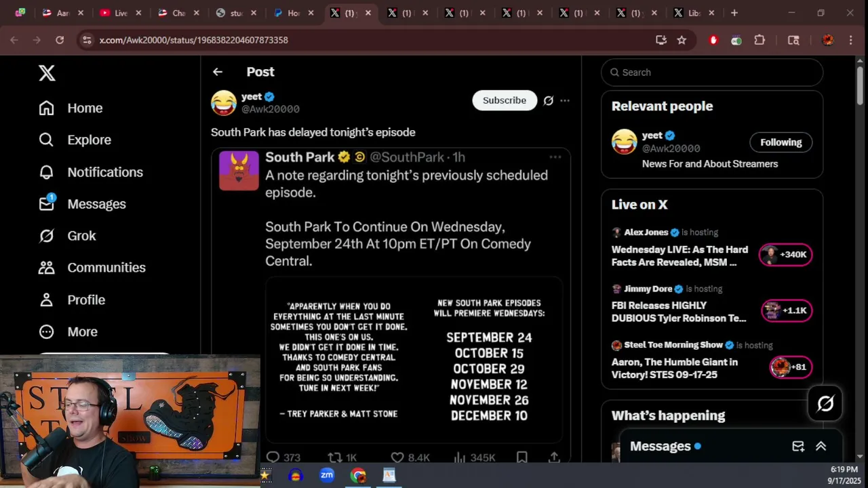Image resolution: width=868 pixels, height=488 pixels.
Task: Open Grok in X sidebar
Action: [67, 236]
